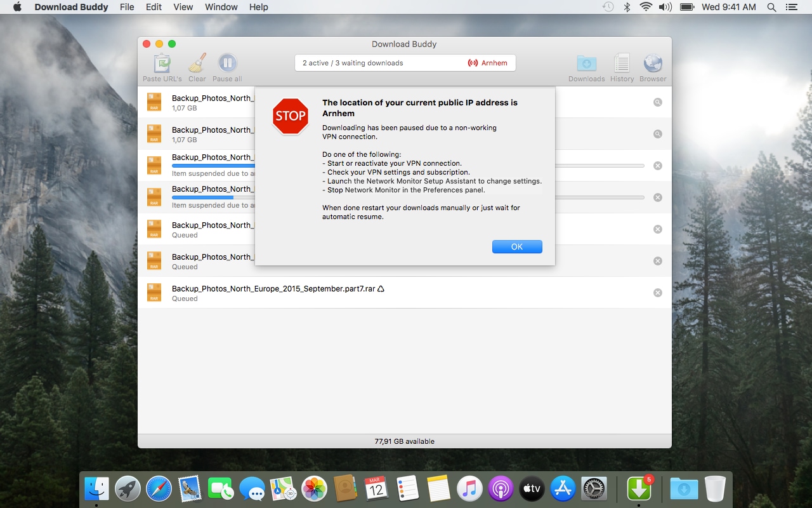Open Safari from the Dock
The image size is (812, 508).
pyautogui.click(x=159, y=489)
